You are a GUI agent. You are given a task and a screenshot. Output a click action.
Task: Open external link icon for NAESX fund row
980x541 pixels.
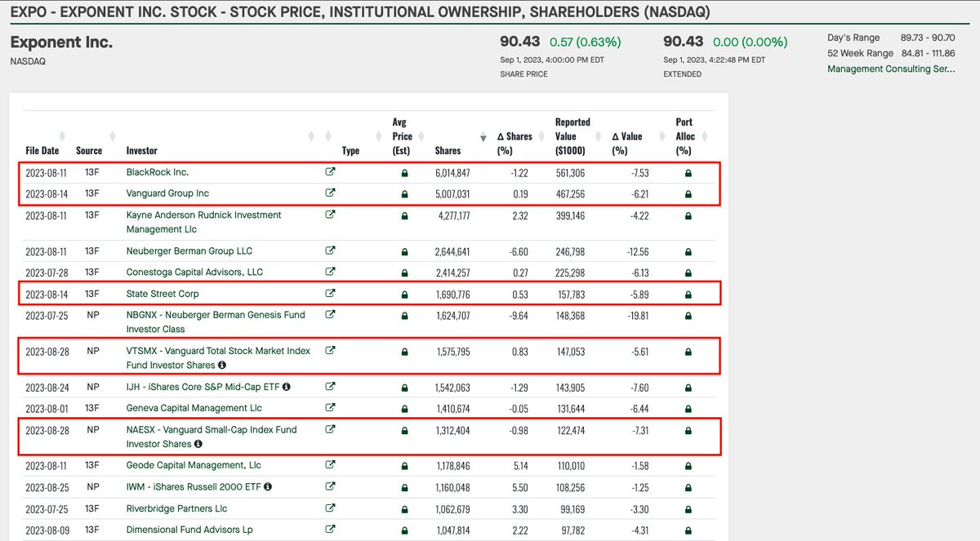coord(330,428)
